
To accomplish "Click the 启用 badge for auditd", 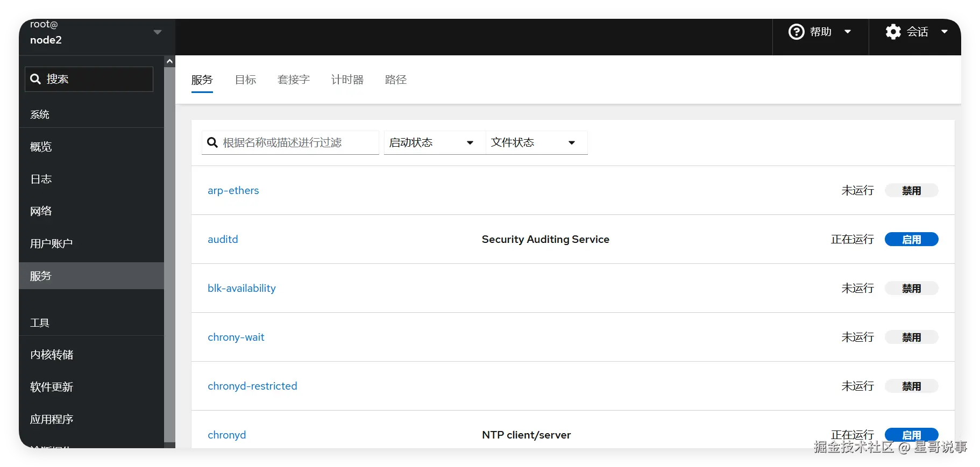I will (x=911, y=240).
